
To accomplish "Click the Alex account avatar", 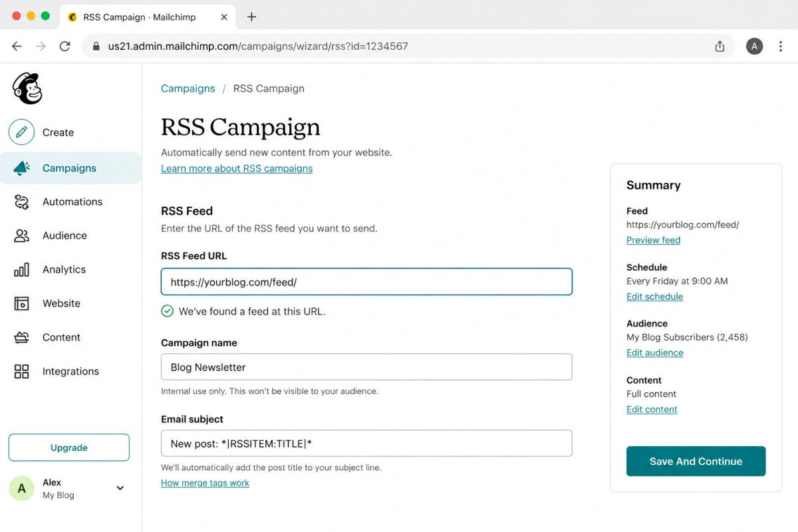I will (21, 488).
